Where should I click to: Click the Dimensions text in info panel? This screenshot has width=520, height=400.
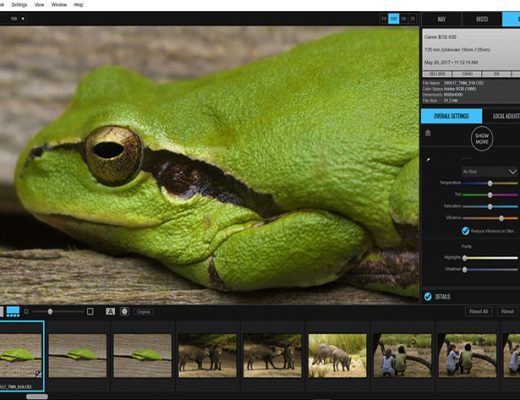coord(443,94)
